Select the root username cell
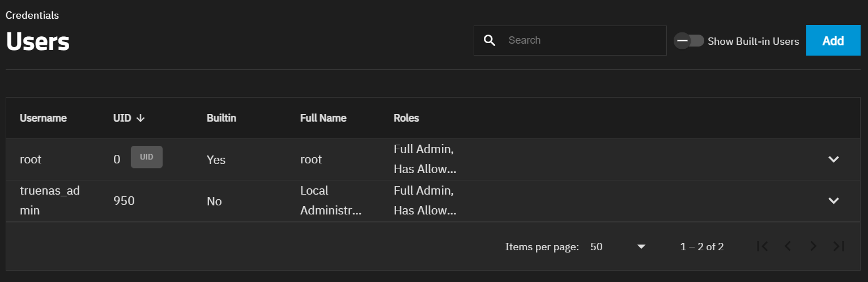 pyautogui.click(x=31, y=159)
